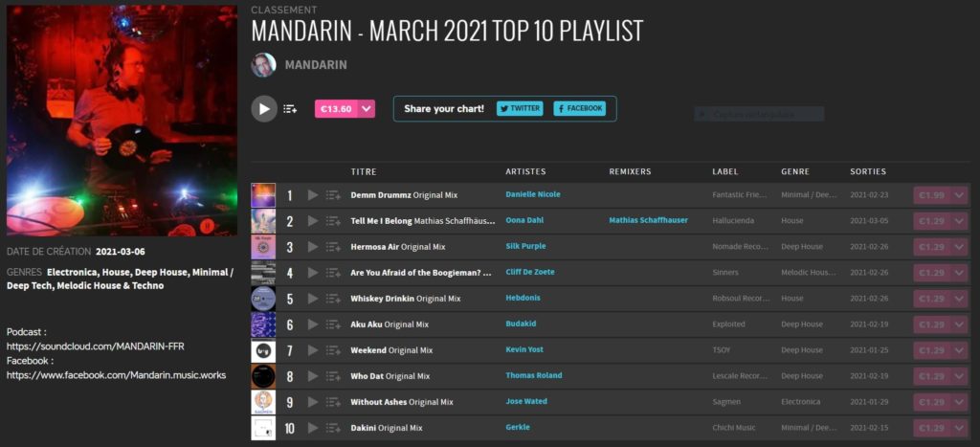Buy Demm Drummz for €1.99

click(x=932, y=195)
